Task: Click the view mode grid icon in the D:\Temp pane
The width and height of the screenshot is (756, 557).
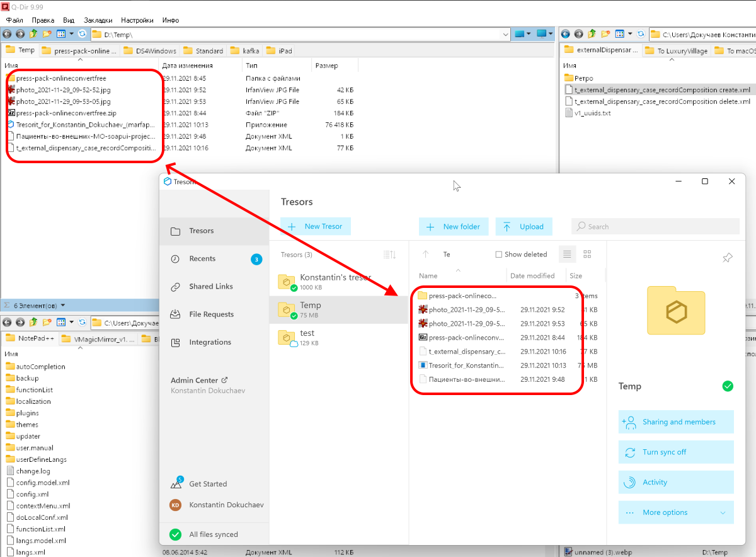Action: [61, 34]
